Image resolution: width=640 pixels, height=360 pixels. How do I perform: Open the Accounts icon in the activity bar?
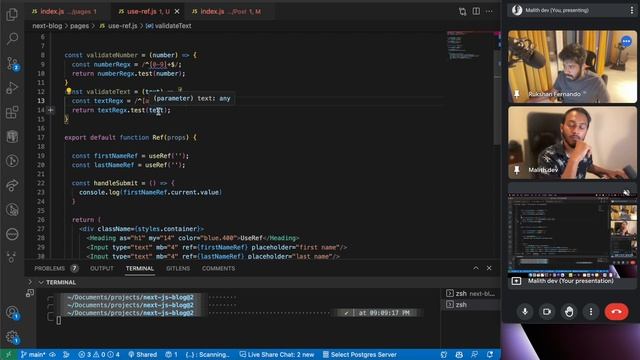pyautogui.click(x=12, y=313)
